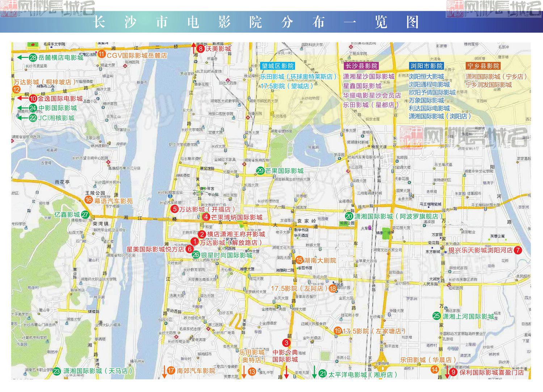Viewport: 543px width, 392px height.
Task: Click the 太平洋电影城（湘府店）label text
Action: (x=363, y=375)
